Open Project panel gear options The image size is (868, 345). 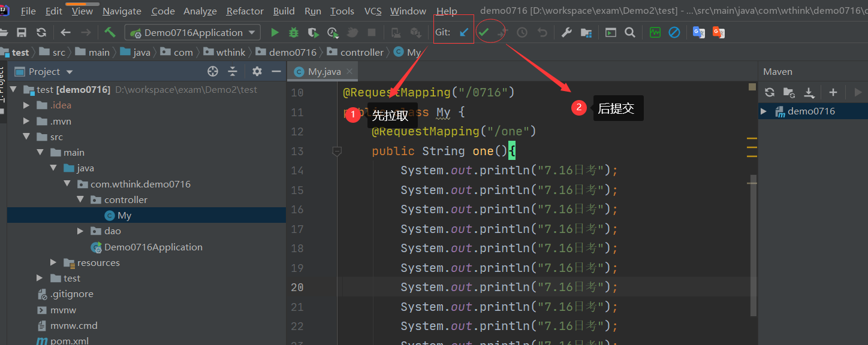(257, 71)
